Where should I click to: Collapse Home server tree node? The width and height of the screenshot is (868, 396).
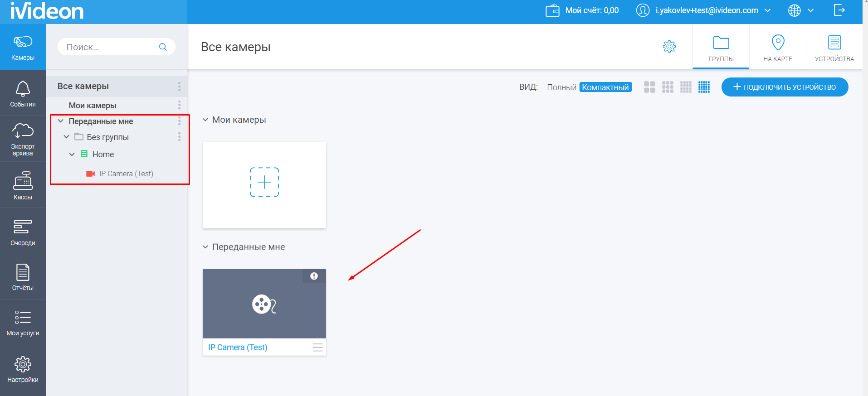72,155
